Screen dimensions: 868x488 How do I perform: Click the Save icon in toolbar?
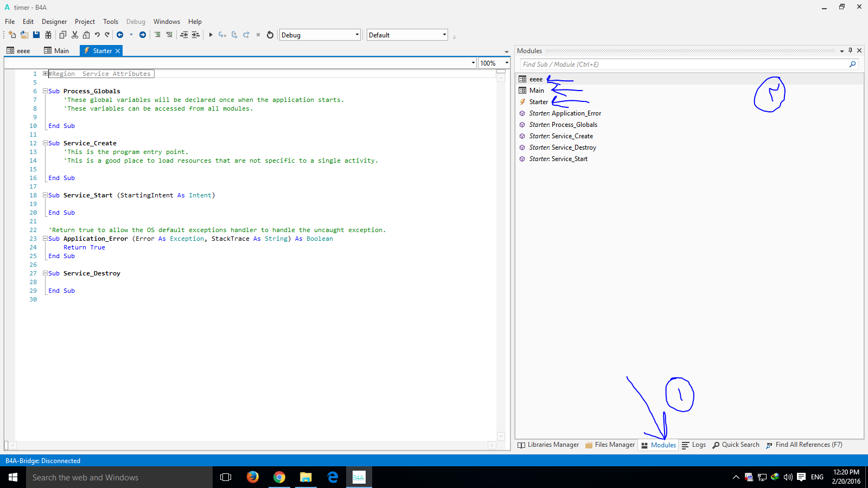tap(36, 35)
